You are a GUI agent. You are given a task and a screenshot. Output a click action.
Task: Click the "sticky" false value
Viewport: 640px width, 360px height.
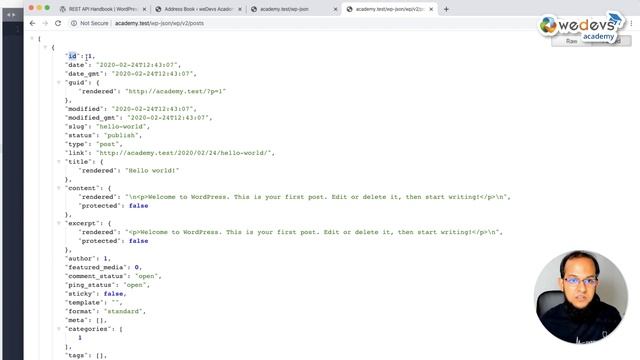[113, 294]
